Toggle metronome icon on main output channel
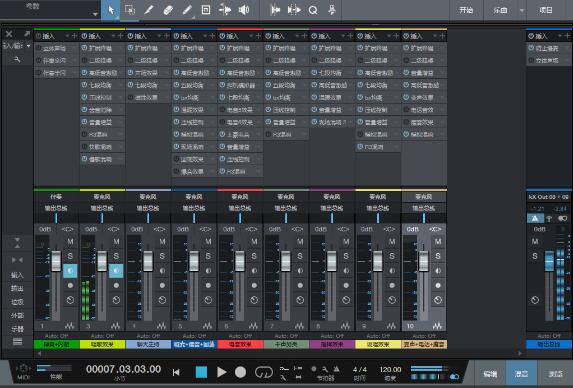Viewport: 573px width, 388px height. click(535, 218)
